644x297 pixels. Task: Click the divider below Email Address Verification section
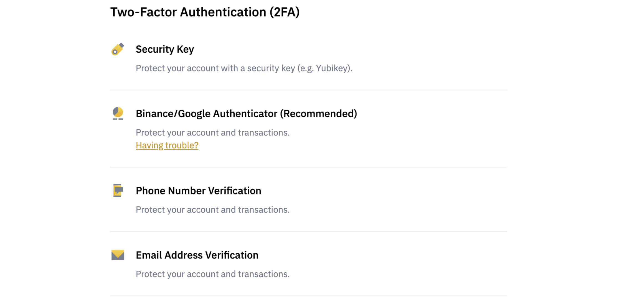click(308, 296)
